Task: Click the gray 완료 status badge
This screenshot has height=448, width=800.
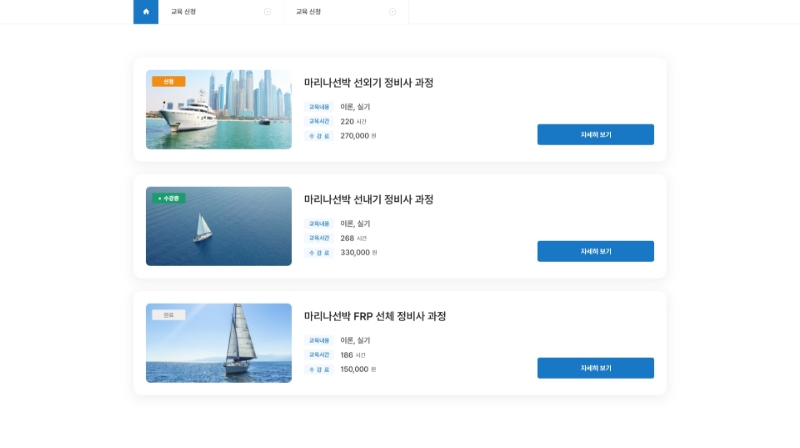Action: 169,315
